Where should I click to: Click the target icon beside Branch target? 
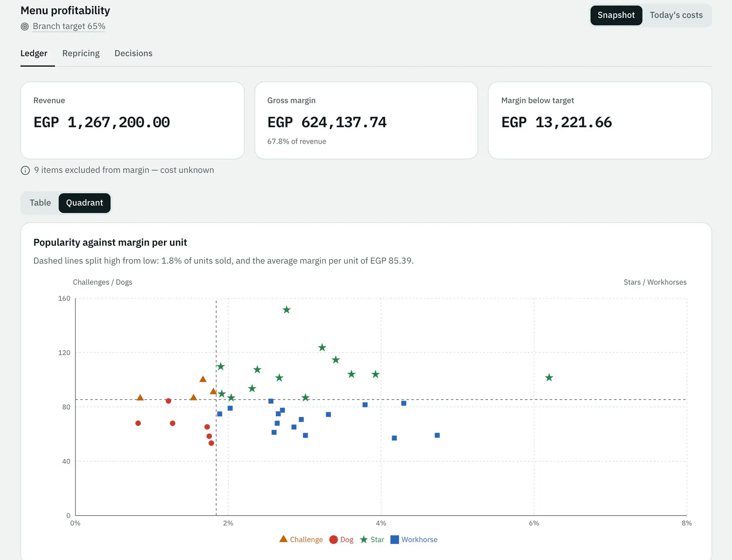pos(25,27)
